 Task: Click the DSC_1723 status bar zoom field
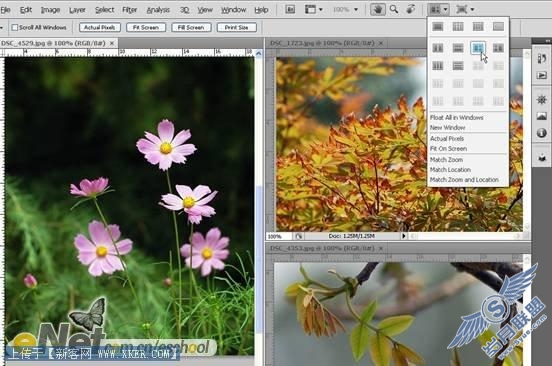tap(278, 236)
